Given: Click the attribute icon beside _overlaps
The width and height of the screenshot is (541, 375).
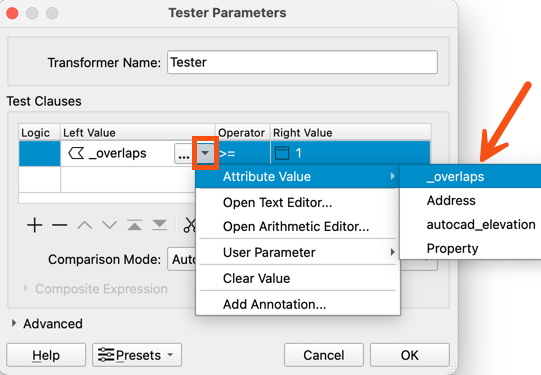Looking at the screenshot, I should click(x=76, y=153).
